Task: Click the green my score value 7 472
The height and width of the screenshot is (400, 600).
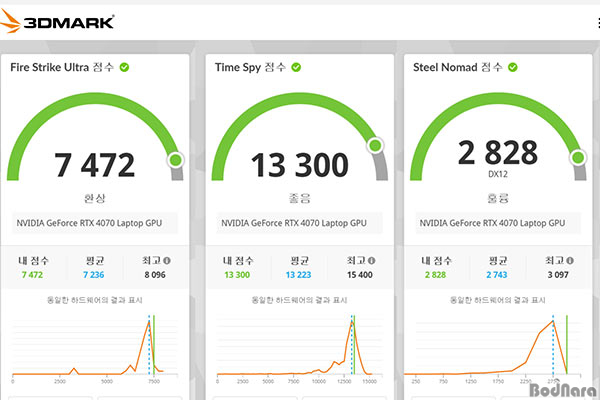Action: pyautogui.click(x=33, y=275)
